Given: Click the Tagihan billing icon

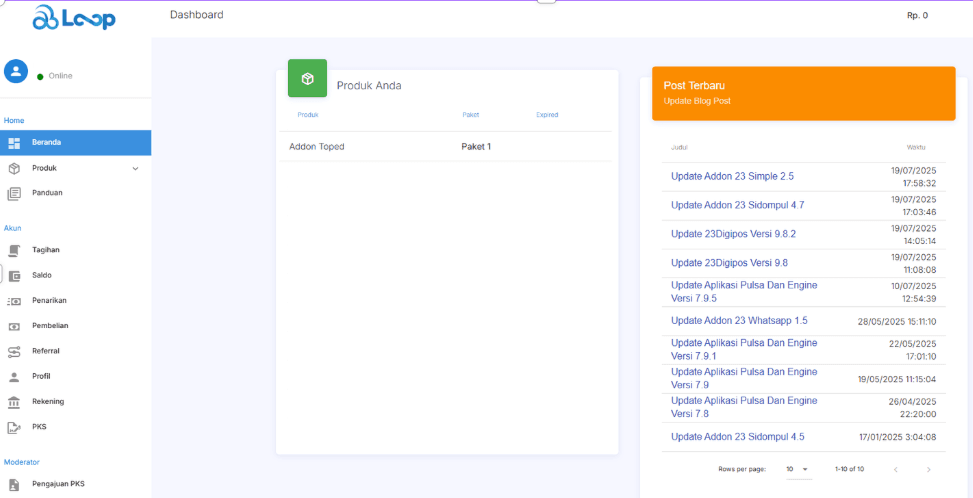Looking at the screenshot, I should coord(14,250).
